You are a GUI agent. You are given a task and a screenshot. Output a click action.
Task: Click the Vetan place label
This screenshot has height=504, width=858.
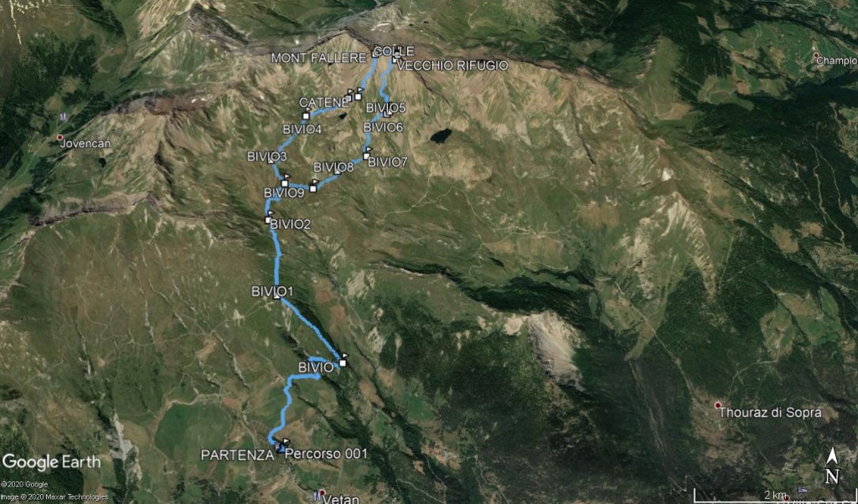342,499
